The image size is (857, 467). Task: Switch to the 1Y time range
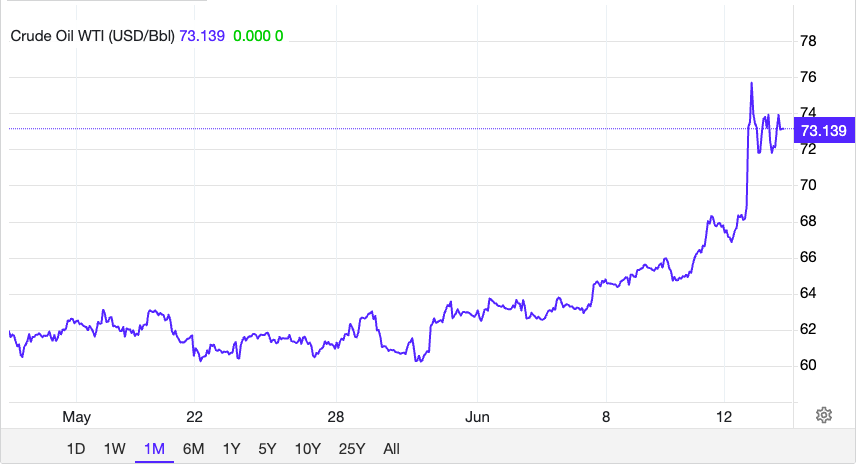click(231, 450)
